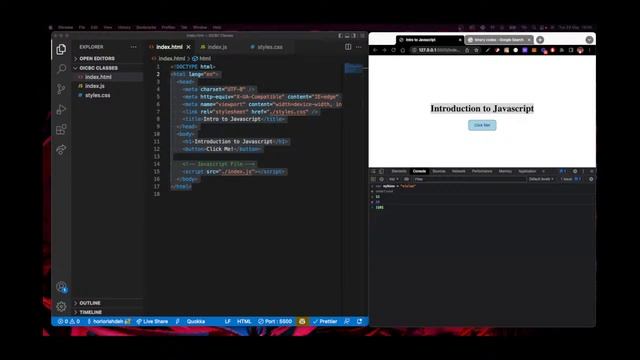
Task: Switch to the DevTools Memory tab
Action: click(505, 171)
